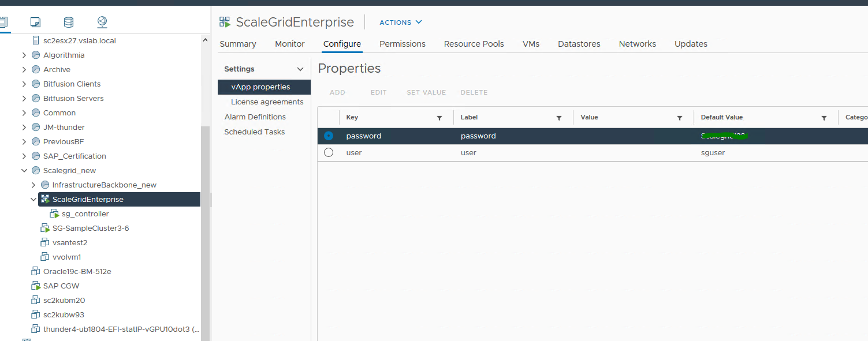Open Alarm Definitions settings

(x=255, y=117)
